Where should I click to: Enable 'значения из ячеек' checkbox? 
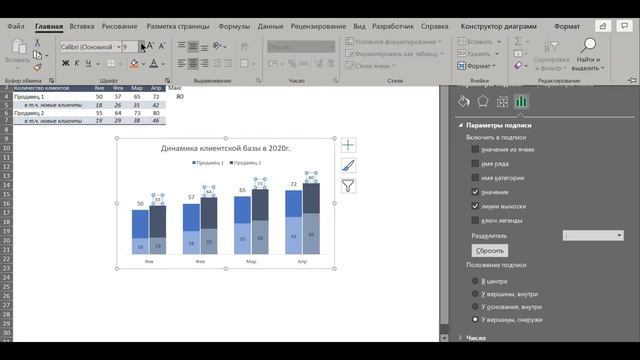tap(475, 149)
